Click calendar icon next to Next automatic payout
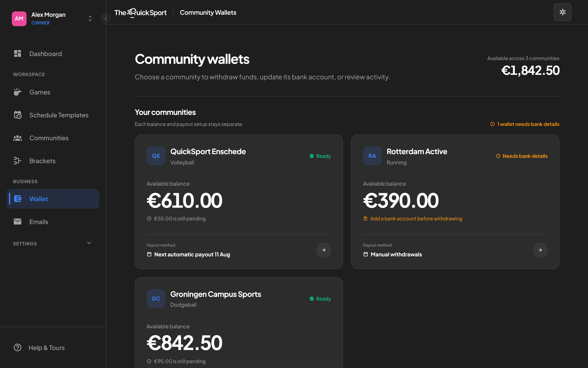 [149, 254]
